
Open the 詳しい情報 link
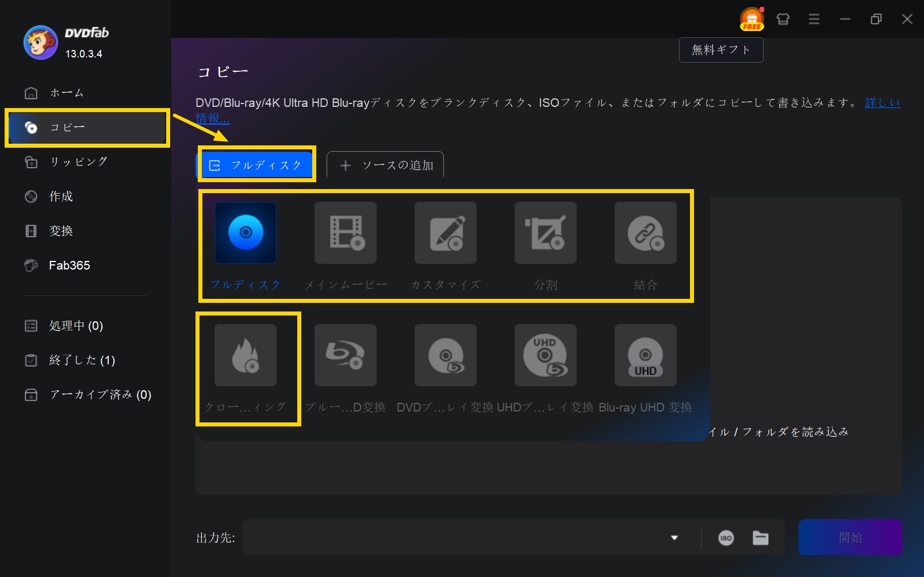[x=882, y=103]
